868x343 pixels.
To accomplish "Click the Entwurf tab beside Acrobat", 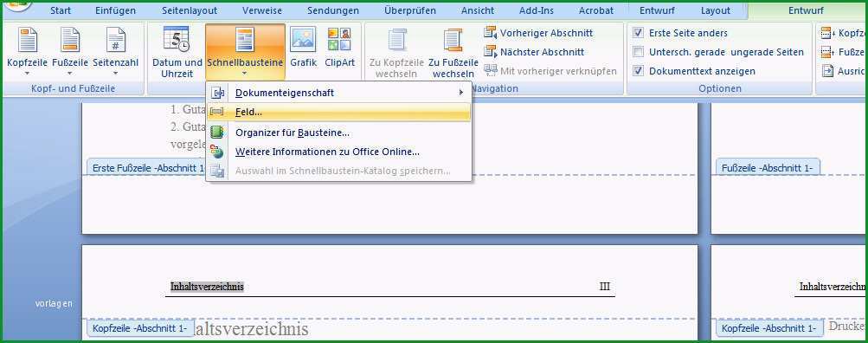I will point(657,10).
